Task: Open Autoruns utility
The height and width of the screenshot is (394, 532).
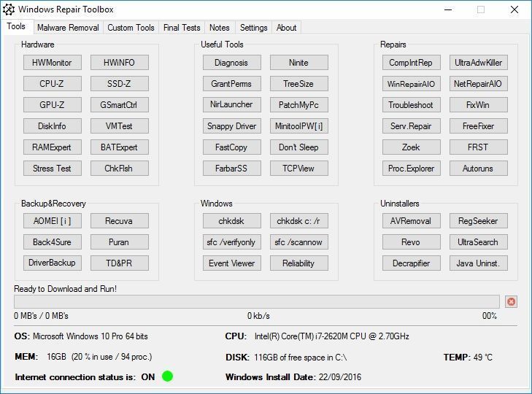Action: 479,169
